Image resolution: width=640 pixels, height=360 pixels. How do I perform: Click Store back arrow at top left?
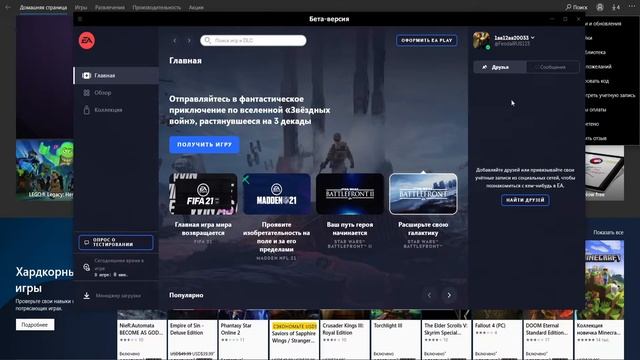point(8,7)
